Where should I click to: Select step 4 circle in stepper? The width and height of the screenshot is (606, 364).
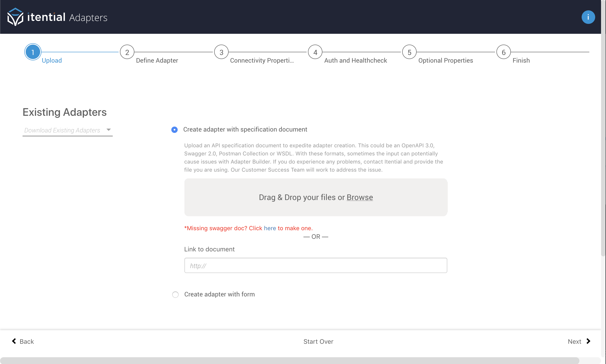pos(315,52)
